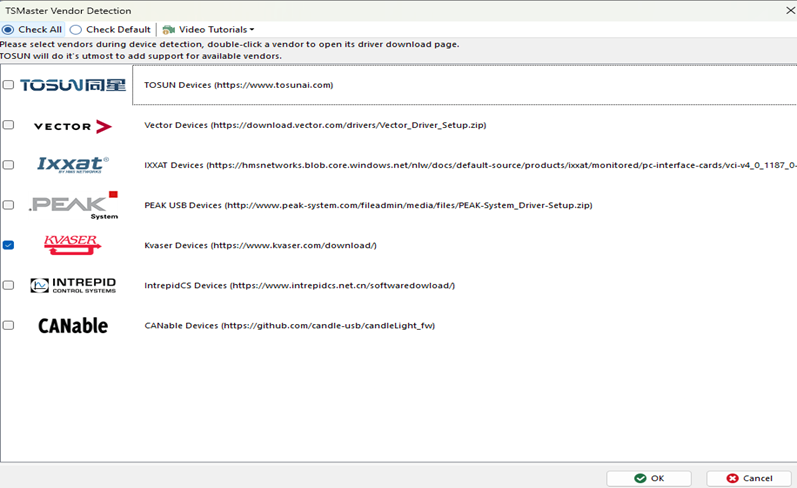Confirm with the OK button
Image resolution: width=797 pixels, height=488 pixels.
tap(649, 478)
